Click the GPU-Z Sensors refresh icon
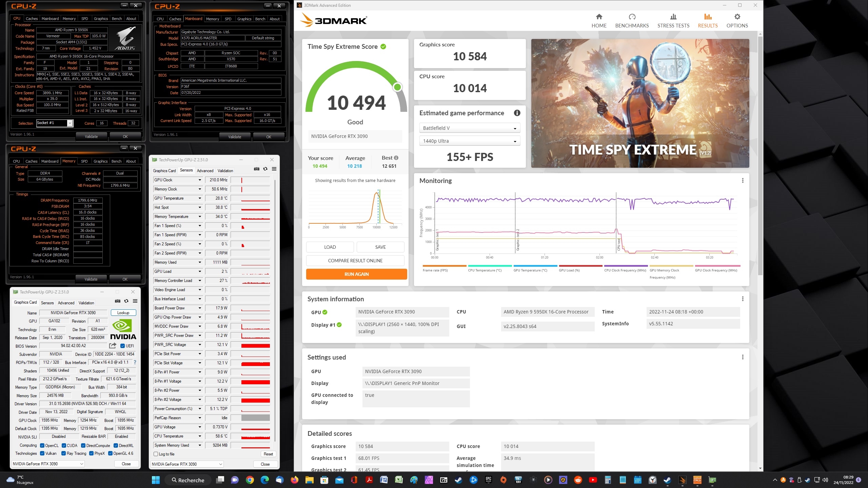 pos(265,169)
